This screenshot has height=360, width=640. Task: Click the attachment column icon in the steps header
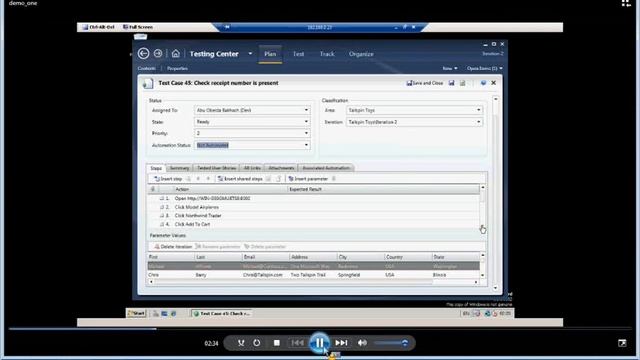pyautogui.click(x=153, y=189)
